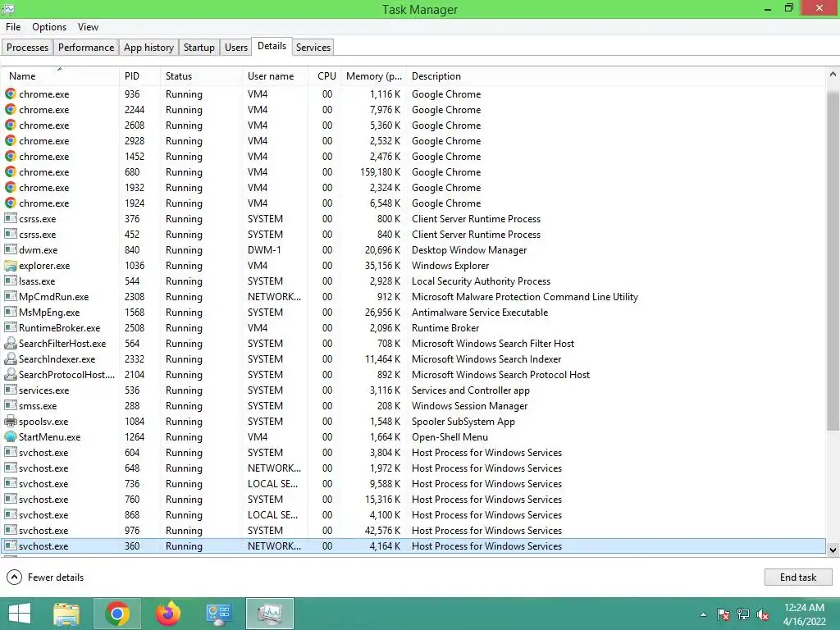Open the File menu
Screen dimensions: 840x630
13,27
